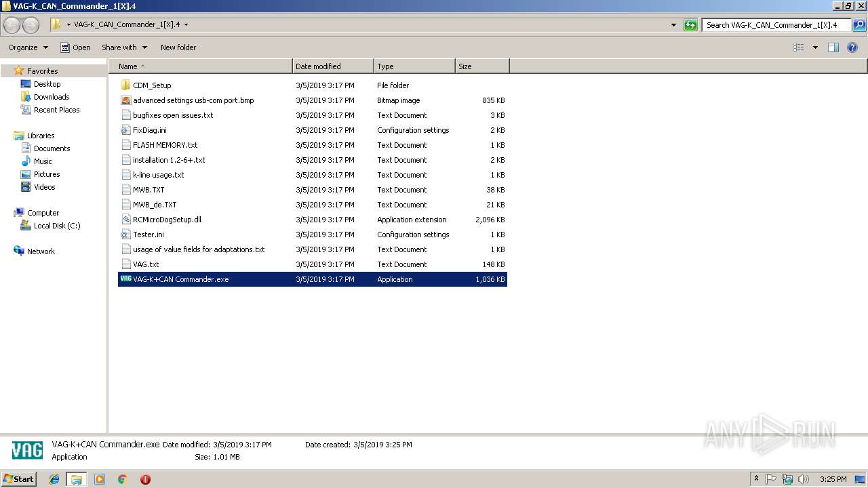Viewport: 868px width, 488px height.
Task: Sort by the Name column header
Action: (200, 66)
